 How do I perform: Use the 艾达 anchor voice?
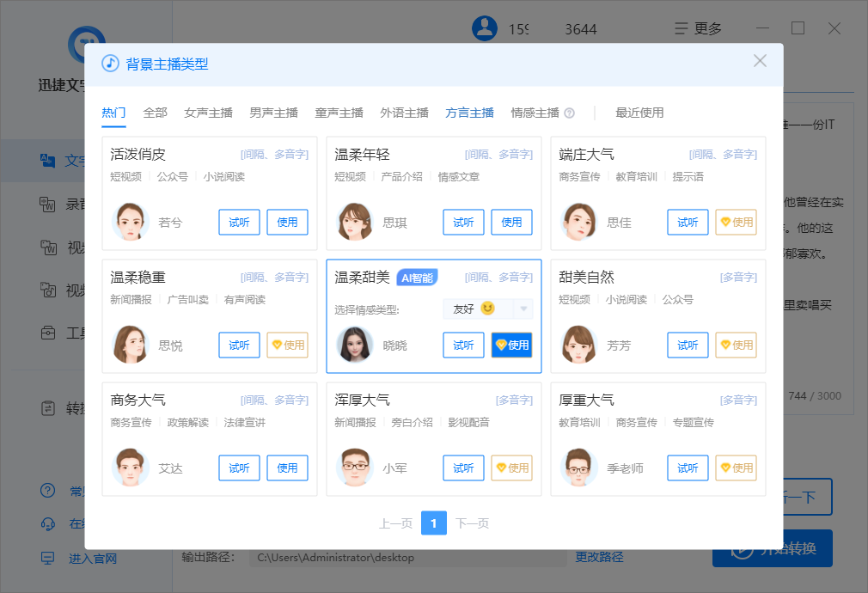coord(287,468)
